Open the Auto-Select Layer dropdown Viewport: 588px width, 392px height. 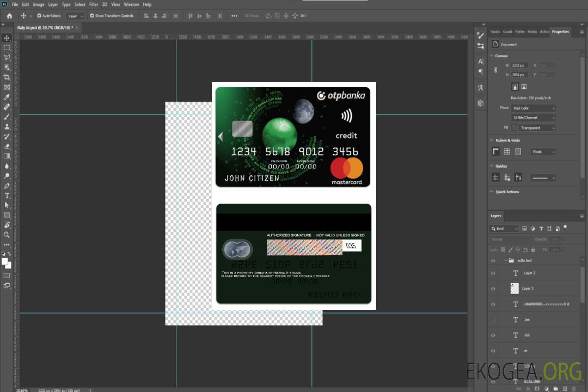pyautogui.click(x=75, y=16)
